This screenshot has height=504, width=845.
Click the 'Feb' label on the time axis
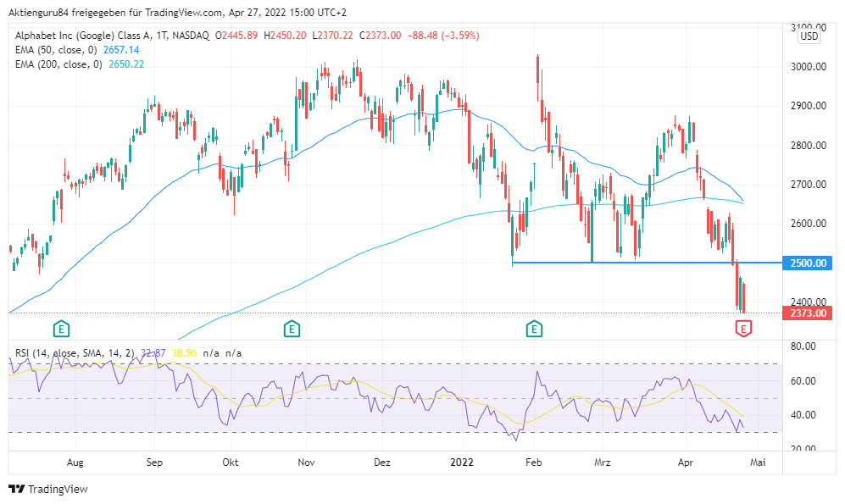click(534, 462)
